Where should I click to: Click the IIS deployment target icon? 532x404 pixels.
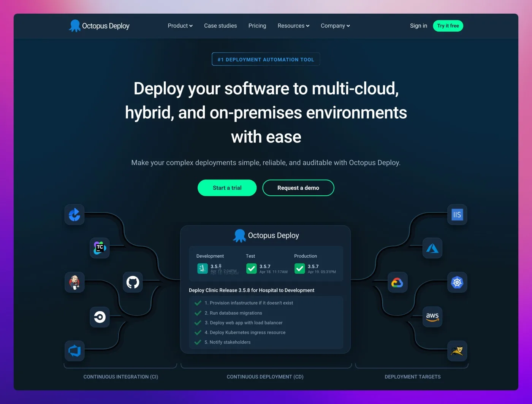click(x=457, y=215)
